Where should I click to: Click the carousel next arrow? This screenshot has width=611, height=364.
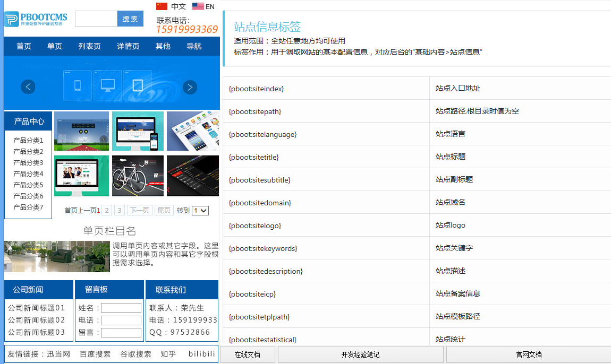(190, 86)
